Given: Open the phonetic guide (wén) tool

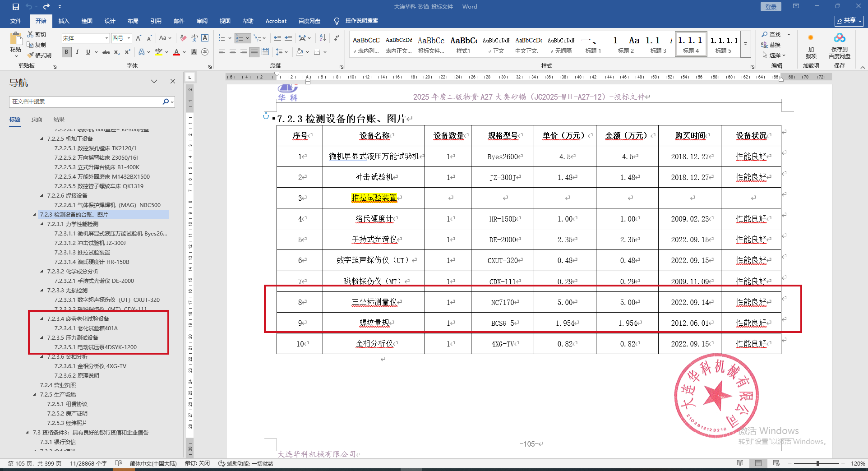Looking at the screenshot, I should 194,38.
